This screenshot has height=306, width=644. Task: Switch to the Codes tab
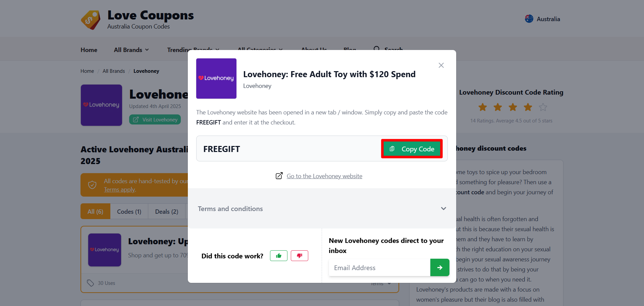pos(129,211)
